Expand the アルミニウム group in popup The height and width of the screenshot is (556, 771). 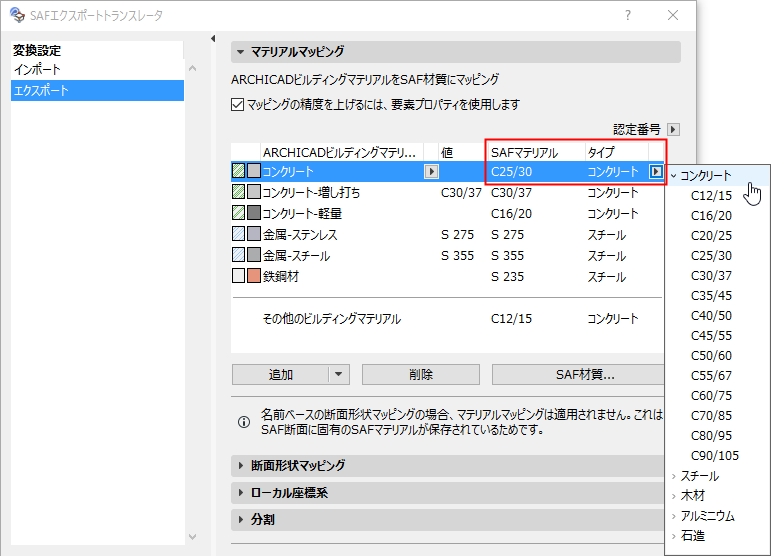click(674, 516)
